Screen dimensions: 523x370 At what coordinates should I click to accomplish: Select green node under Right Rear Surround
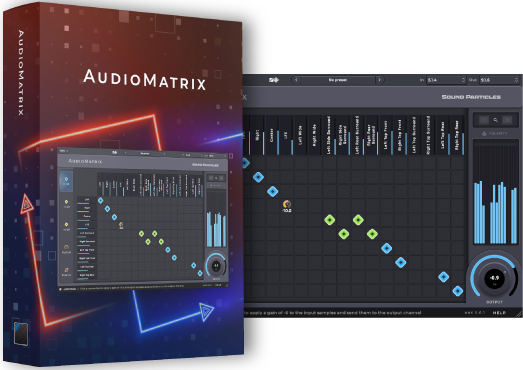click(372, 234)
